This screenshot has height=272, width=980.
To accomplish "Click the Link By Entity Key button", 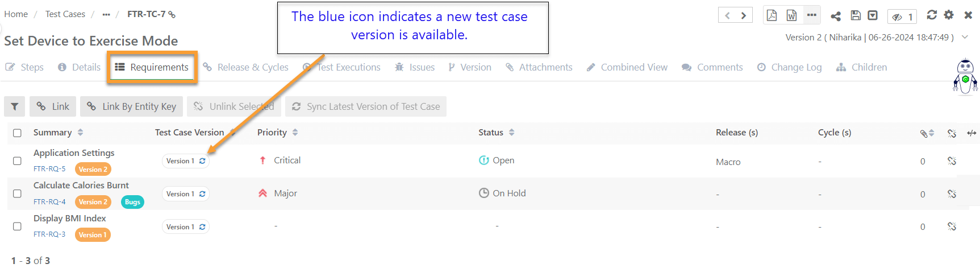I will point(132,106).
